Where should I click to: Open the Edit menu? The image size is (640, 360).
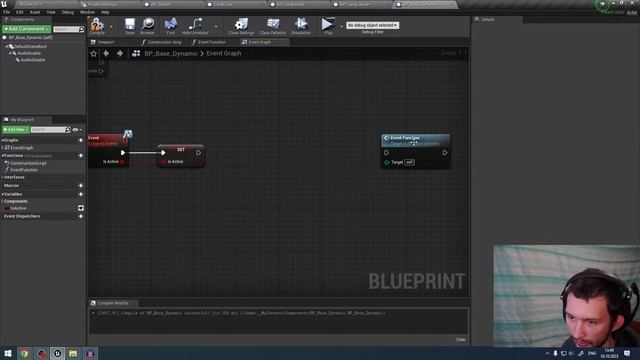[20, 12]
